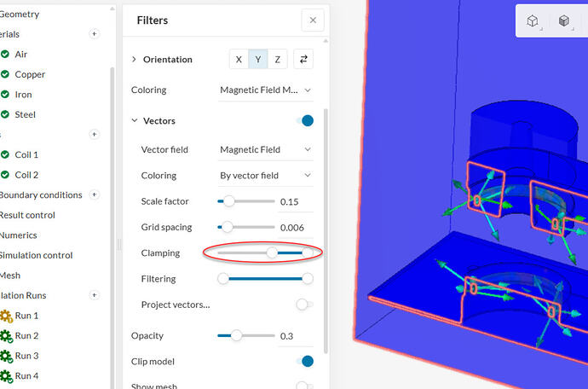Turn off the Clip model toggle
Image resolution: width=588 pixels, height=389 pixels.
305,361
